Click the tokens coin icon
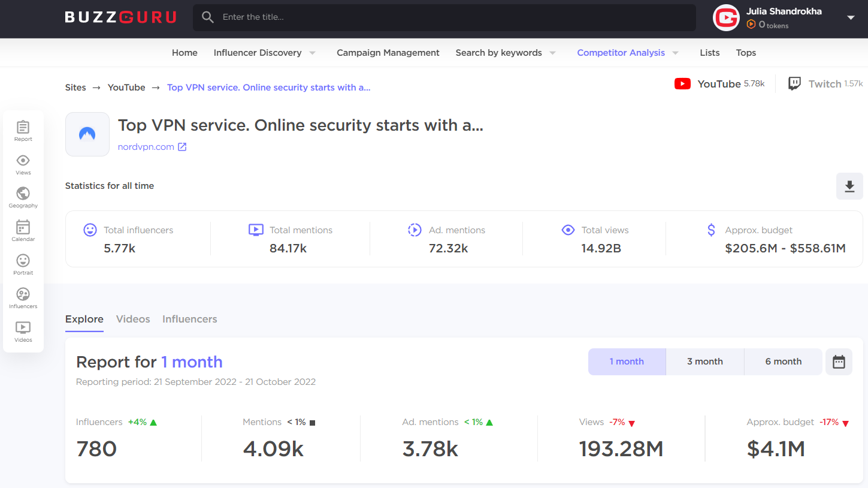The image size is (868, 488). tap(751, 25)
